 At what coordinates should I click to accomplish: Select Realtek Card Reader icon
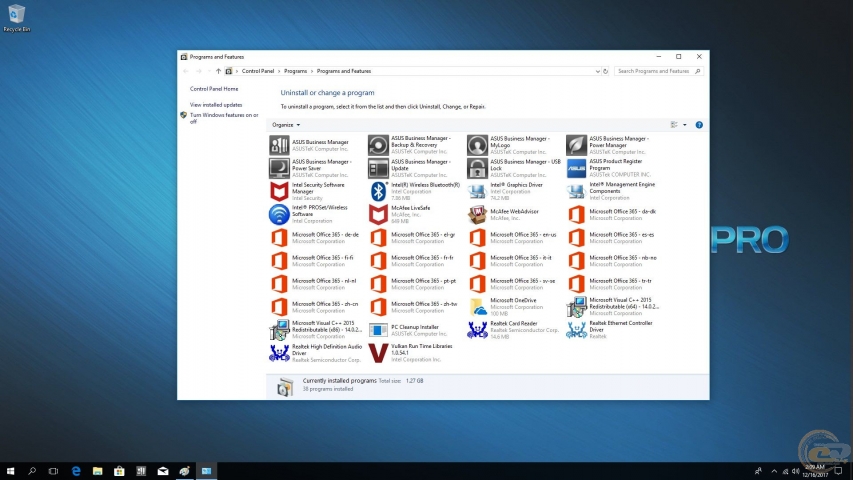(x=477, y=330)
